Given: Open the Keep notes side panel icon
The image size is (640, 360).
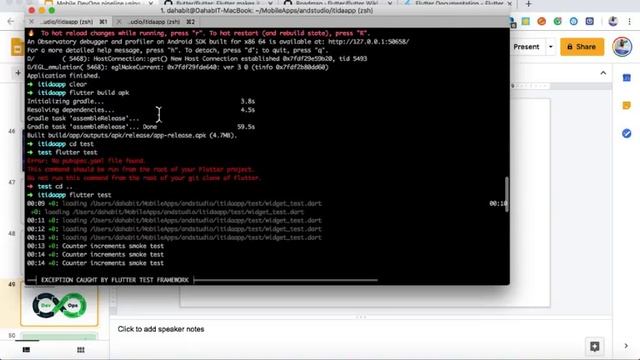Looking at the screenshot, I should click(627, 106).
